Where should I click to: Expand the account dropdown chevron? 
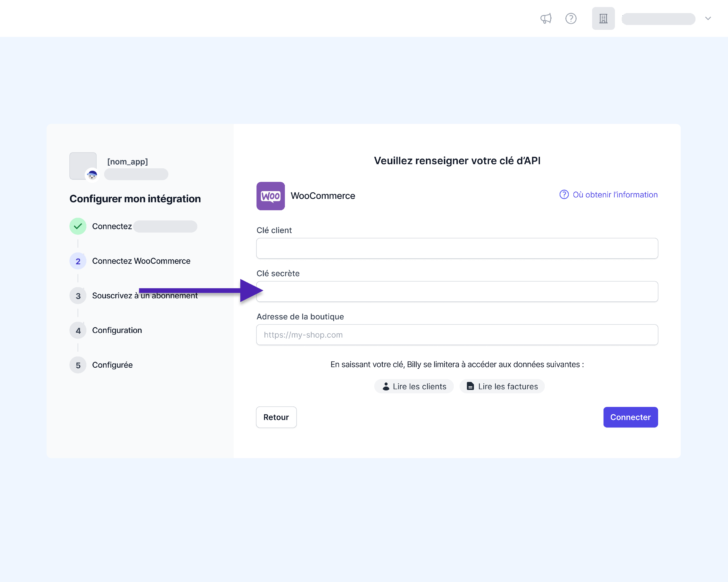tap(708, 19)
